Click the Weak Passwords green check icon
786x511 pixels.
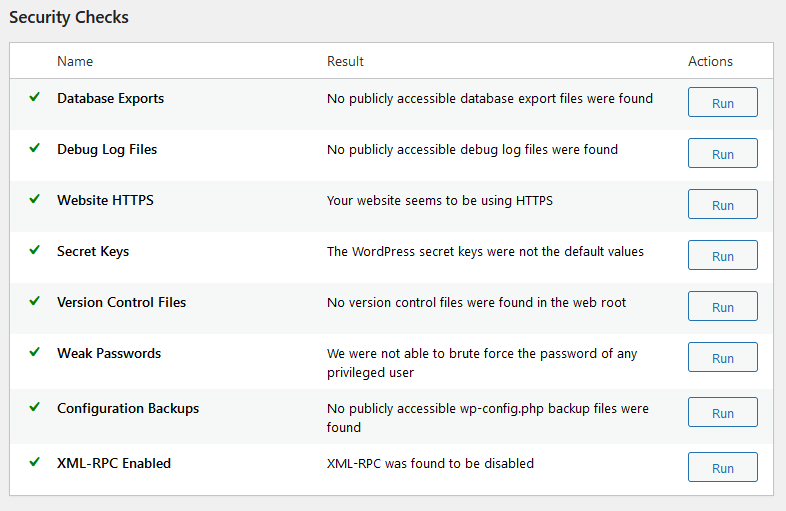pyautogui.click(x=34, y=353)
